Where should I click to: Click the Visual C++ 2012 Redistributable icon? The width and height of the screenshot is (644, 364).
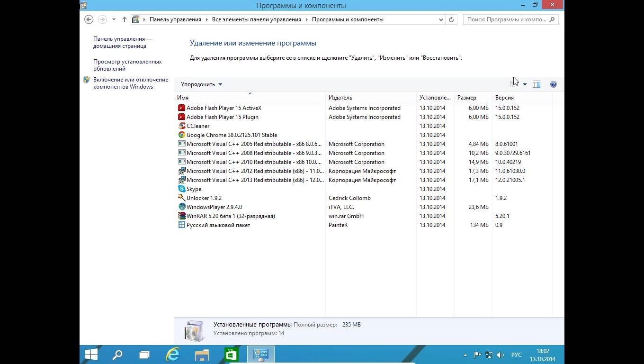[x=181, y=171]
